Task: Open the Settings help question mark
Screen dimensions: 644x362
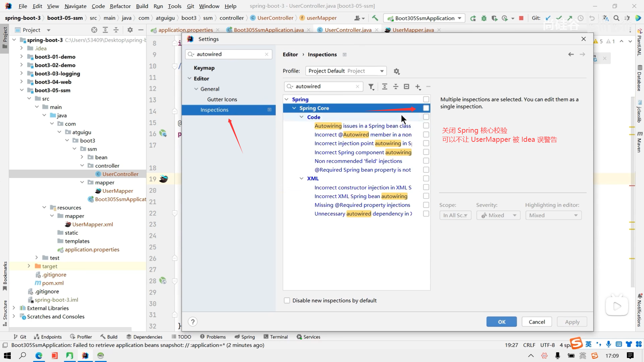Action: (193, 322)
